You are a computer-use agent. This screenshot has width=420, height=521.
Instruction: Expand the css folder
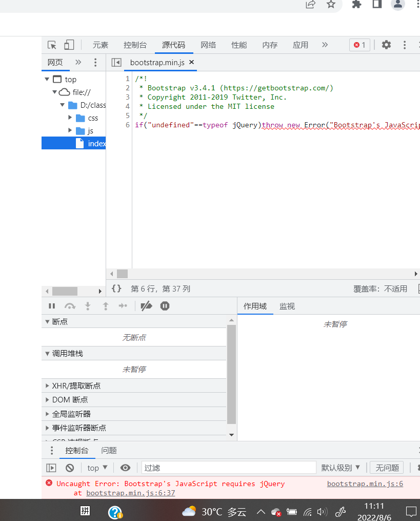(70, 118)
